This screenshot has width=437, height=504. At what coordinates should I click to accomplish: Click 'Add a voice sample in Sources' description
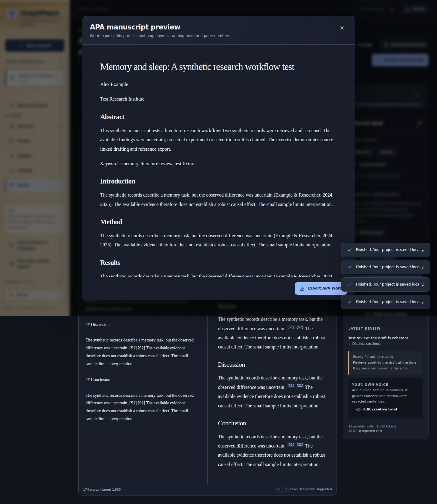380,396
